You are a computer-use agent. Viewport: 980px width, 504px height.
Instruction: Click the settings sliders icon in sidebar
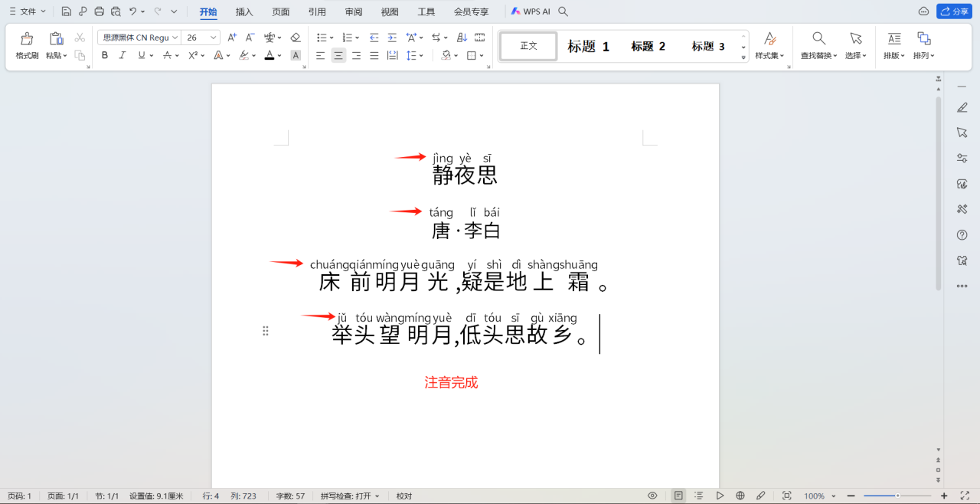click(x=962, y=159)
